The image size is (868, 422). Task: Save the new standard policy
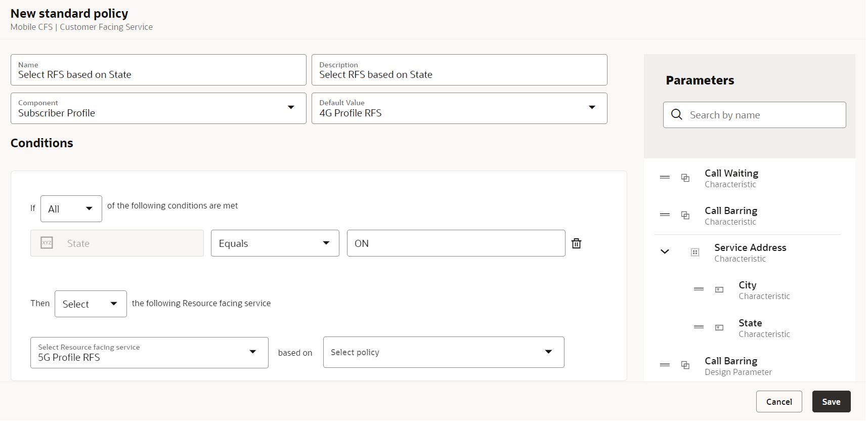pos(831,402)
